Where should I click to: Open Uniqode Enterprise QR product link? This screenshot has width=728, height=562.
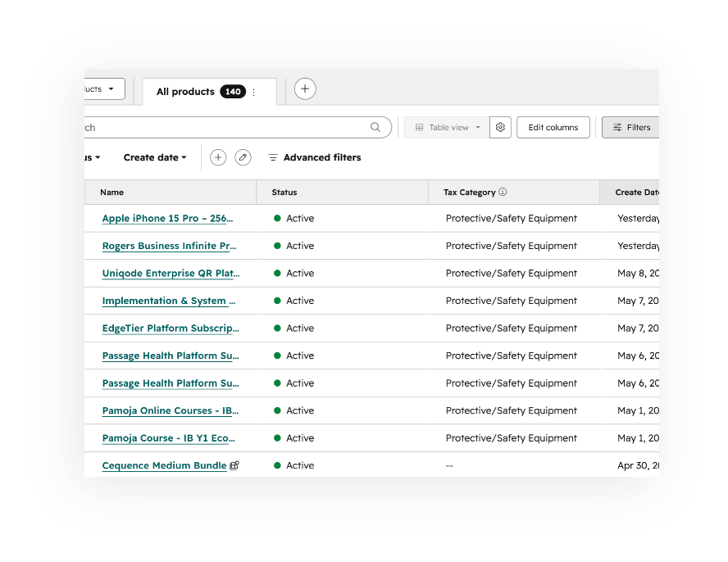coord(171,273)
